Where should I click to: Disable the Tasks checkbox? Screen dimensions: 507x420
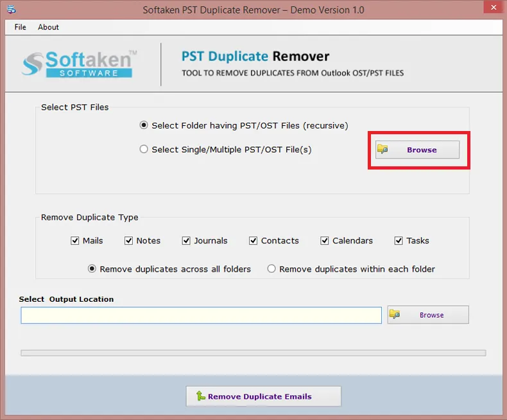[x=399, y=241]
